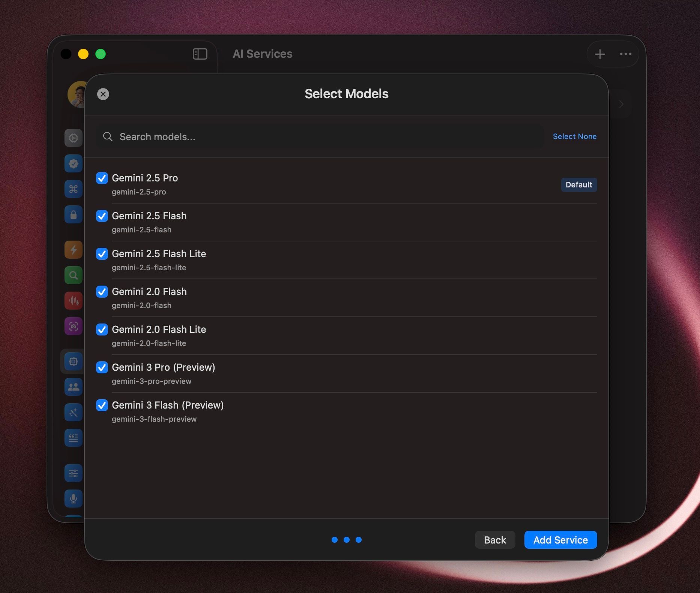Focus the Search models field
The height and width of the screenshot is (593, 700).
320,137
